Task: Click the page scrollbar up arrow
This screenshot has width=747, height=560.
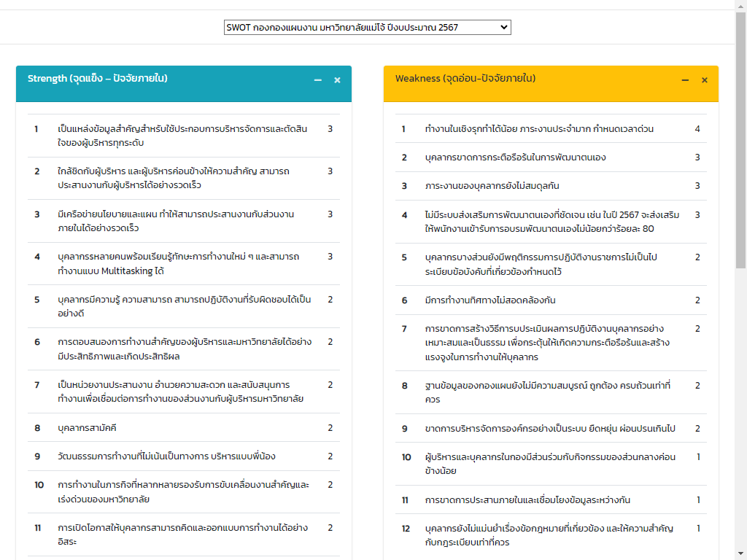Action: [740, 5]
